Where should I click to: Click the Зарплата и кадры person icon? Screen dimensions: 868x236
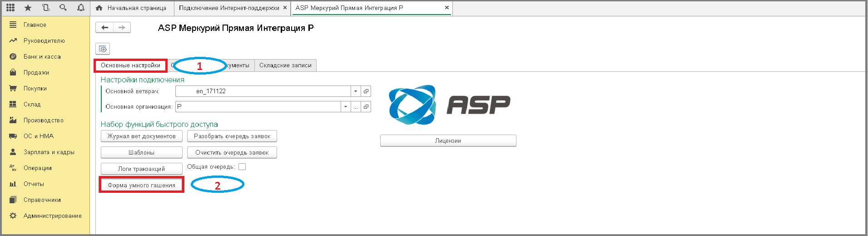(13, 152)
